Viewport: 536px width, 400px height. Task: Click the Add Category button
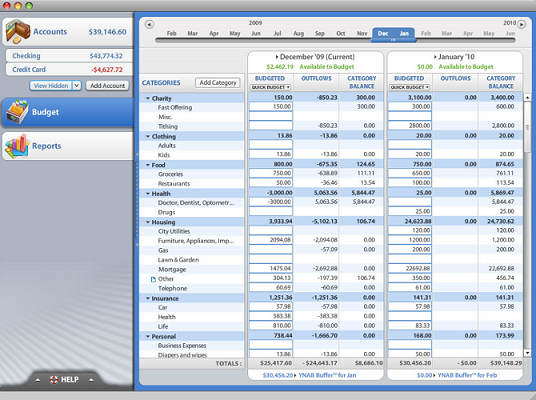tap(218, 83)
